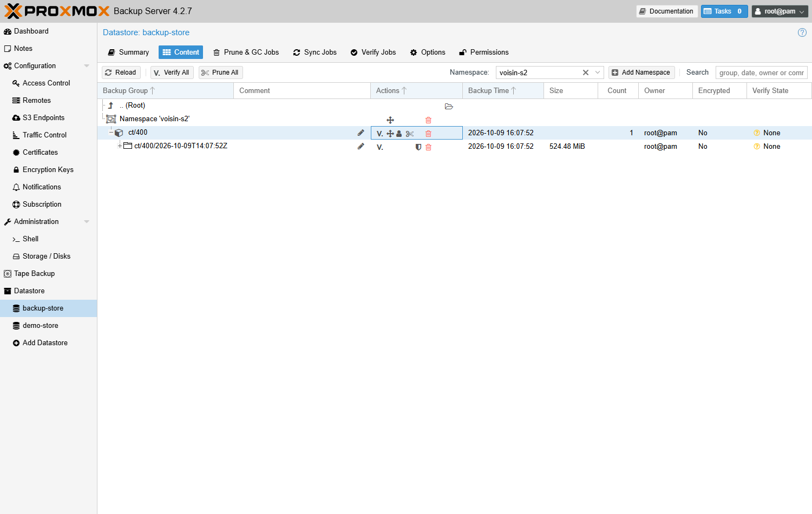Image resolution: width=812 pixels, height=514 pixels.
Task: Open Subscription page
Action: tap(48, 205)
